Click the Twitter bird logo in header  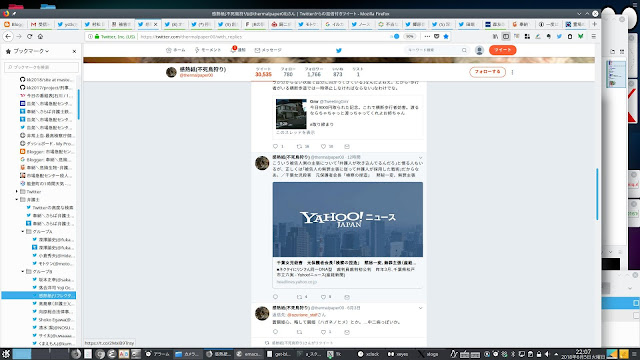[x=338, y=50]
